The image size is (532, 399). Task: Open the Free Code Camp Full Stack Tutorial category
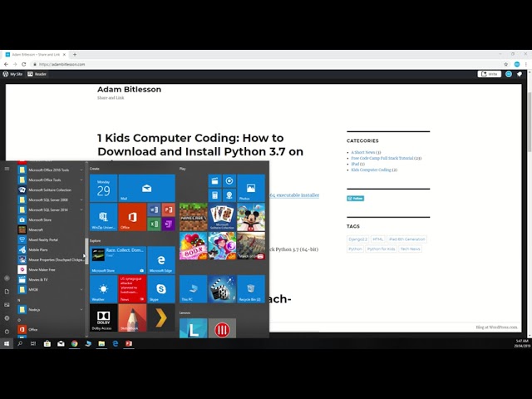[x=382, y=158]
